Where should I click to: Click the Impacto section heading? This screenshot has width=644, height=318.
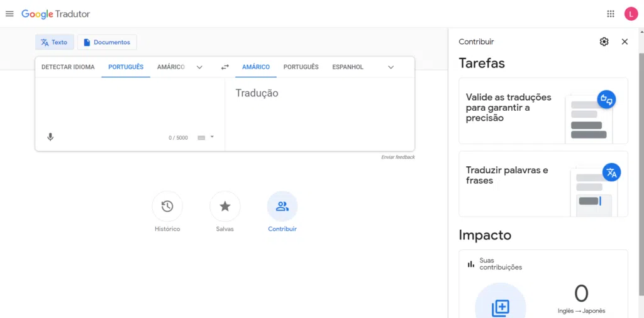click(x=485, y=236)
